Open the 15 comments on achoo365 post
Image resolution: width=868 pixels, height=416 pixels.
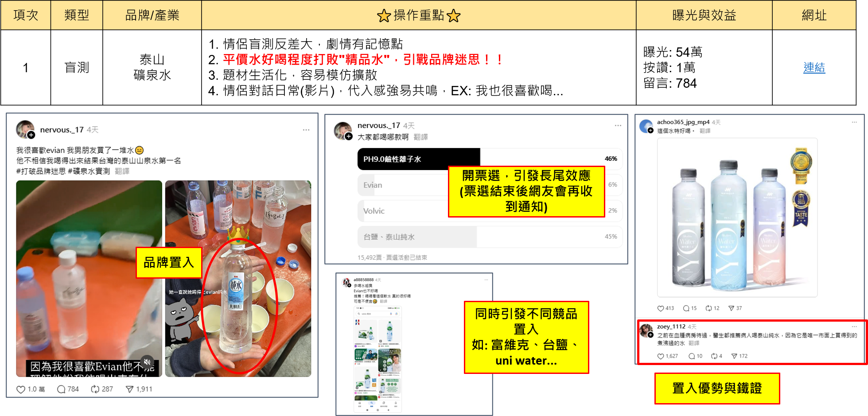(x=690, y=308)
